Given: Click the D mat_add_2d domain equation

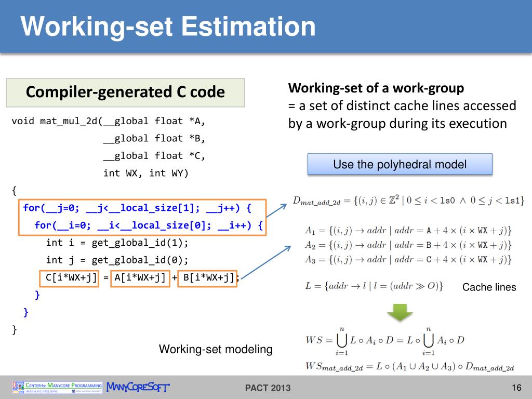Looking at the screenshot, I should [409, 201].
